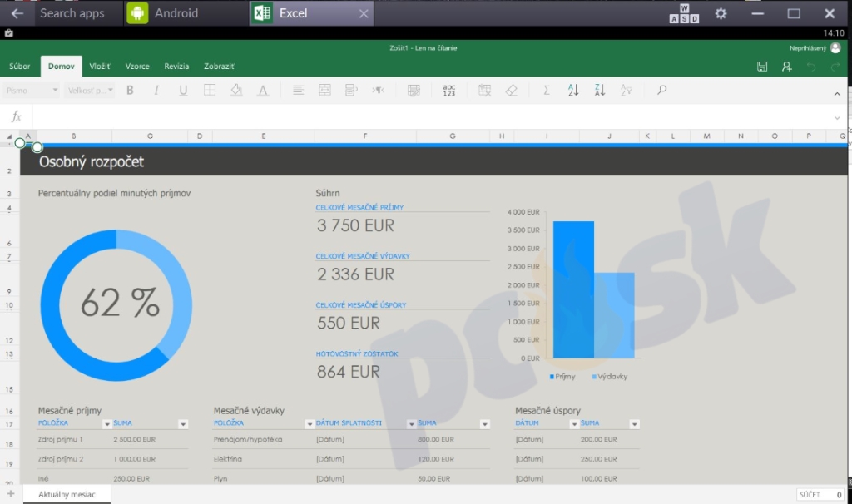Open the font size dropdown
Image resolution: width=852 pixels, height=504 pixels.
(x=90, y=91)
